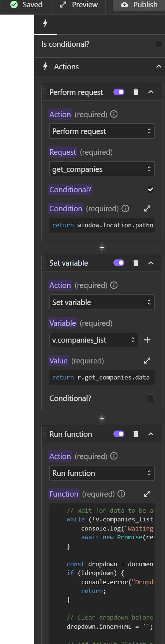Disable the Run function action switch
The image size is (165, 644).
click(119, 434)
